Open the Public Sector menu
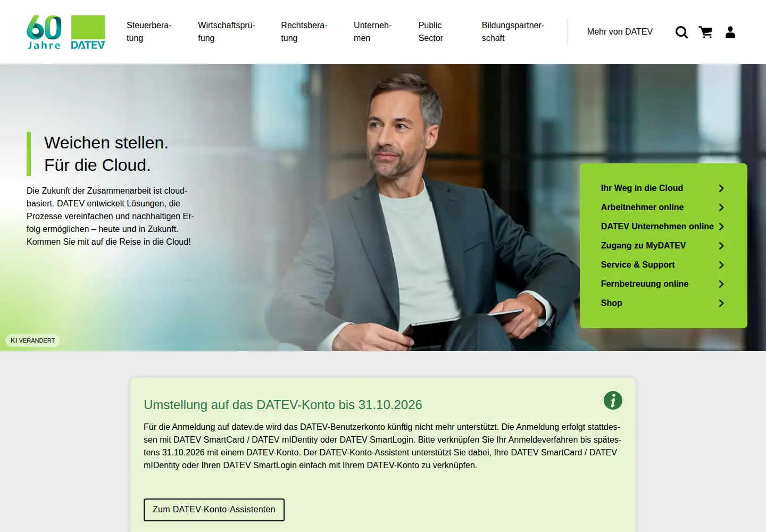 (x=430, y=32)
